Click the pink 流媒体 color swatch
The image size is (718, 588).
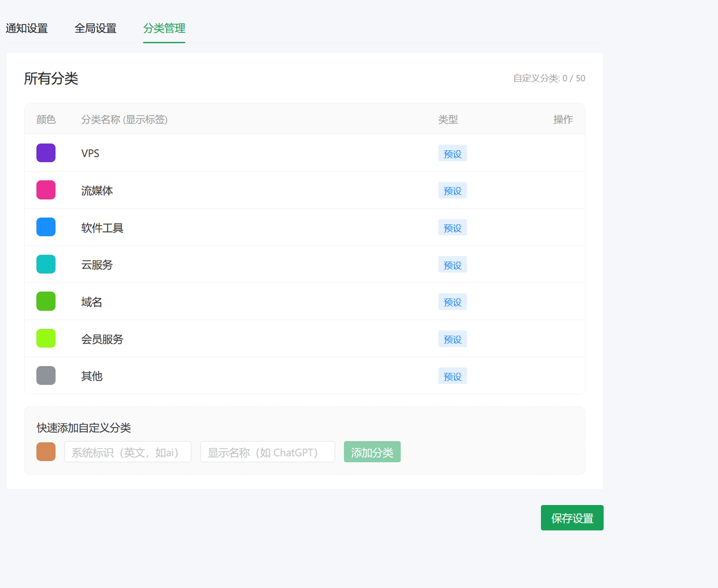tap(46, 190)
